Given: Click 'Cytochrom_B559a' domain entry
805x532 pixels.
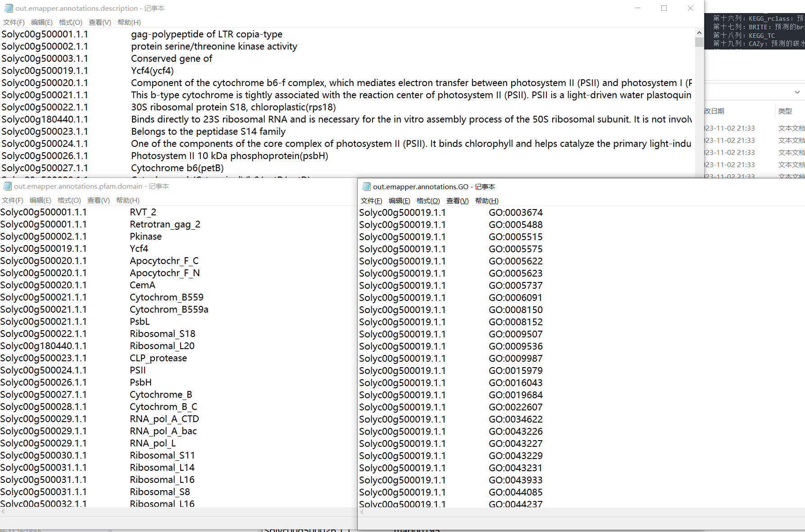Looking at the screenshot, I should (169, 309).
